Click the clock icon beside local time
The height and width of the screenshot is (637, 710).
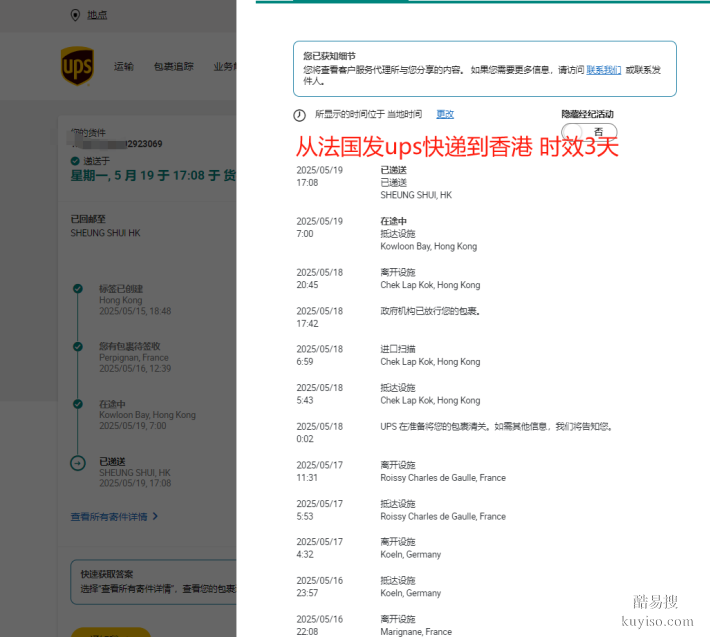point(299,115)
